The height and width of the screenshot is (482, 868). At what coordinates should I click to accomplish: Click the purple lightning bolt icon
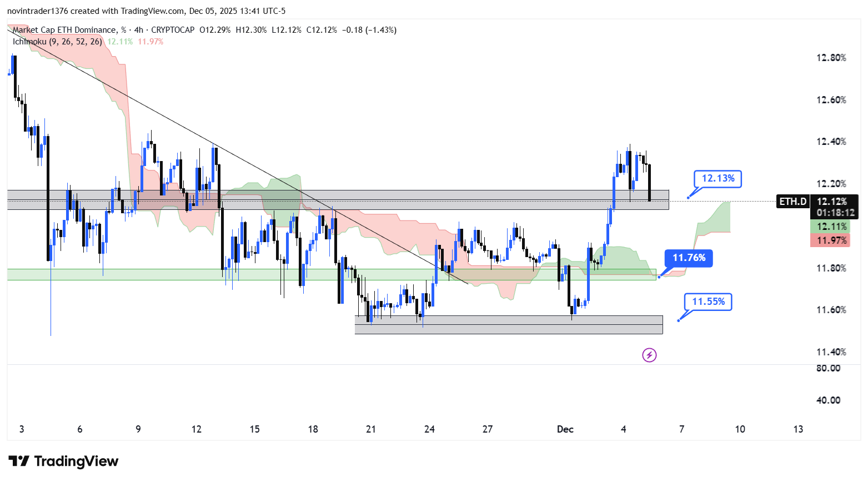tap(649, 355)
